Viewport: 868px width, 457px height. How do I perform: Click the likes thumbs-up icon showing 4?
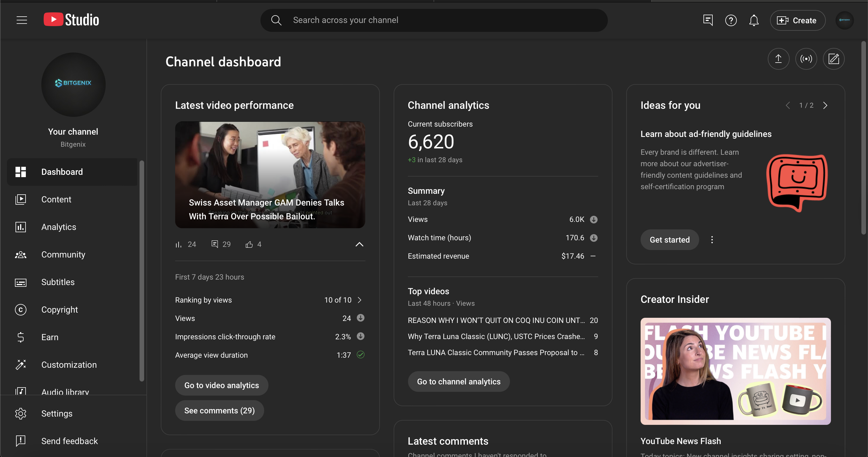[x=249, y=245]
